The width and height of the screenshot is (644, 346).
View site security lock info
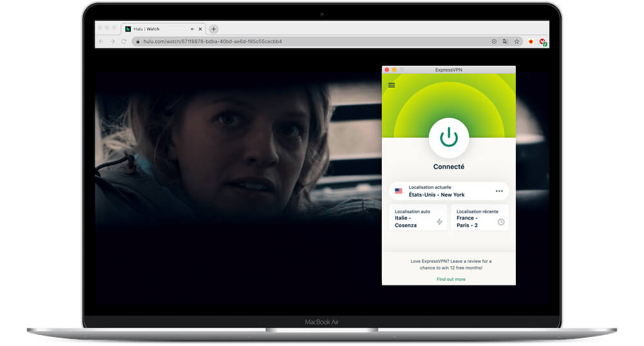pos(138,41)
